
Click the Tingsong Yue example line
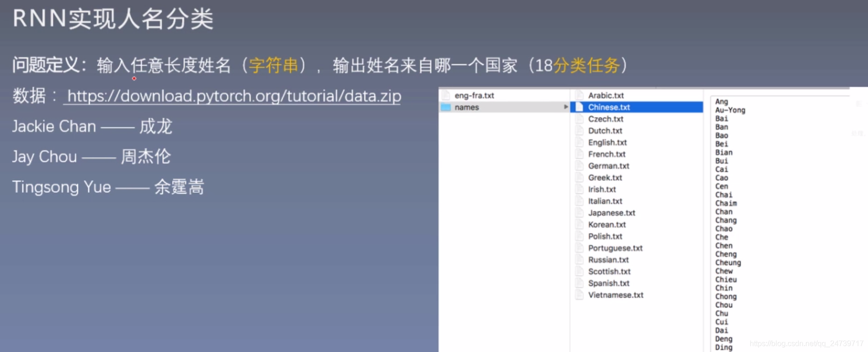108,187
